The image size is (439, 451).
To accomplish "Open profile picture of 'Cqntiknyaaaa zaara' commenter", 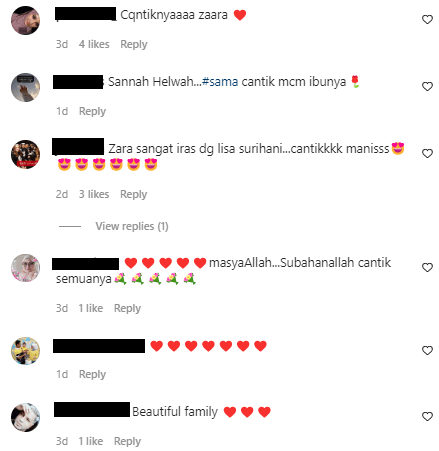I will click(x=25, y=20).
